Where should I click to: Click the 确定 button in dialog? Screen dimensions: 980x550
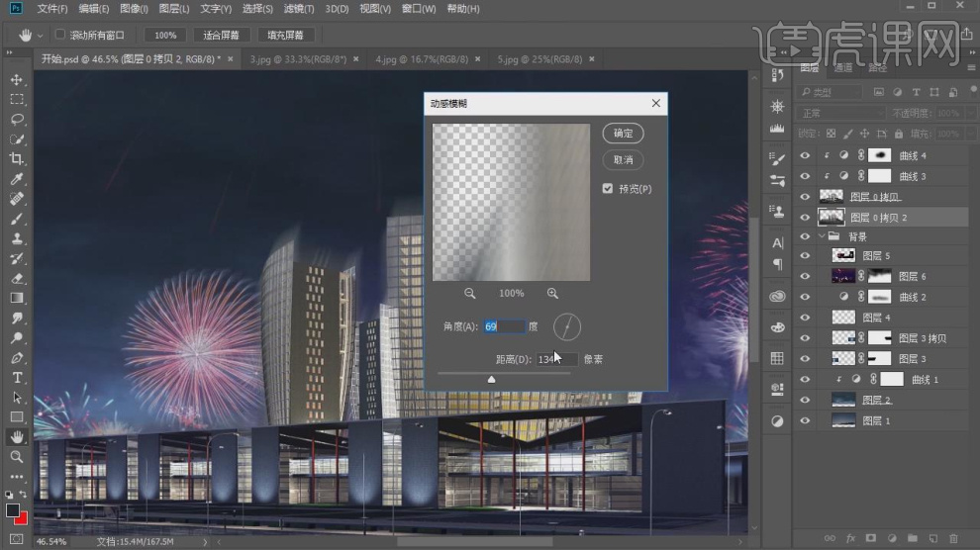pyautogui.click(x=623, y=134)
